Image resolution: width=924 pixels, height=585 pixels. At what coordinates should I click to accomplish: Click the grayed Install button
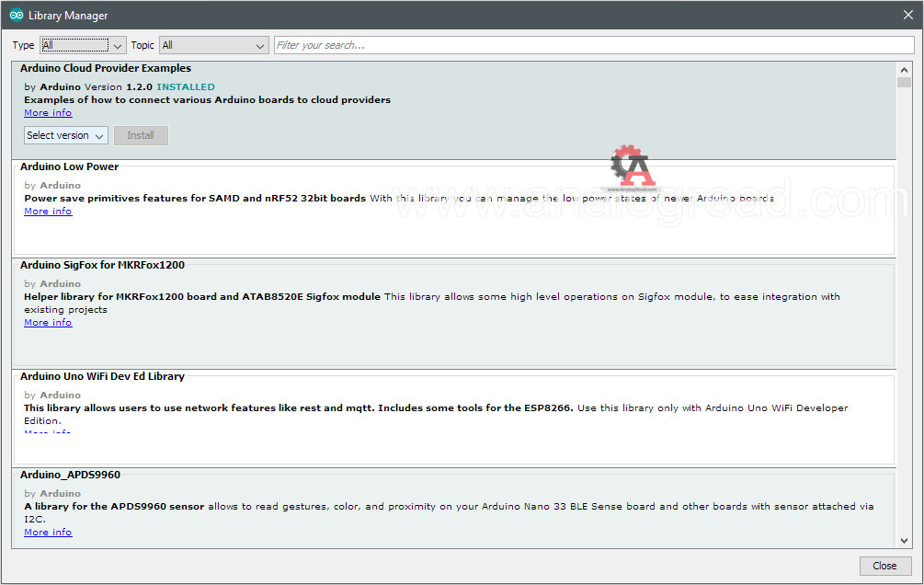[x=141, y=135]
